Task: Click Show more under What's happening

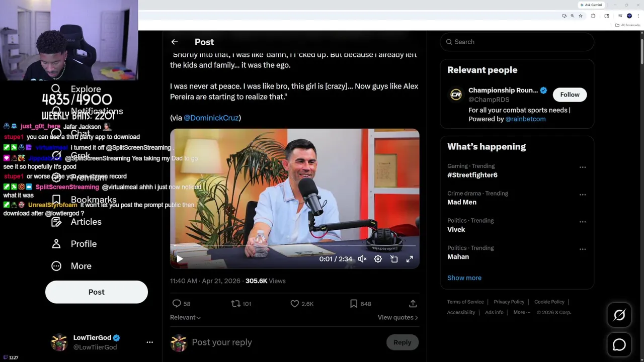Action: click(464, 278)
